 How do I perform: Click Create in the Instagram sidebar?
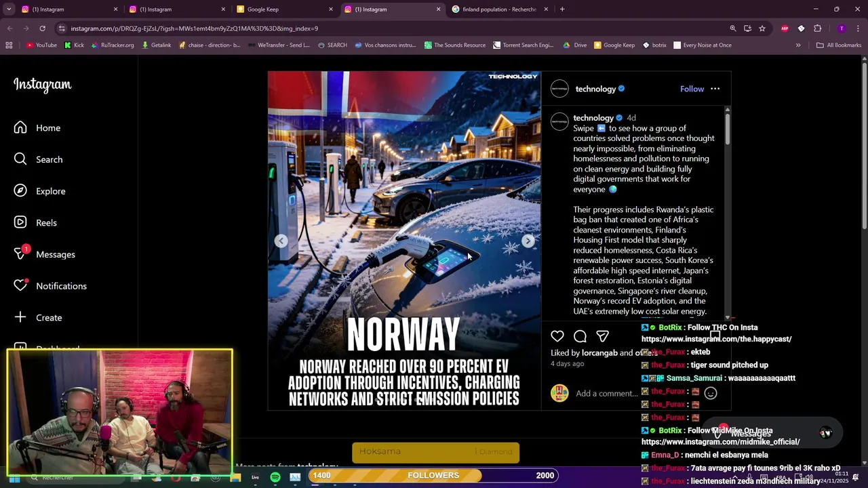(38, 318)
